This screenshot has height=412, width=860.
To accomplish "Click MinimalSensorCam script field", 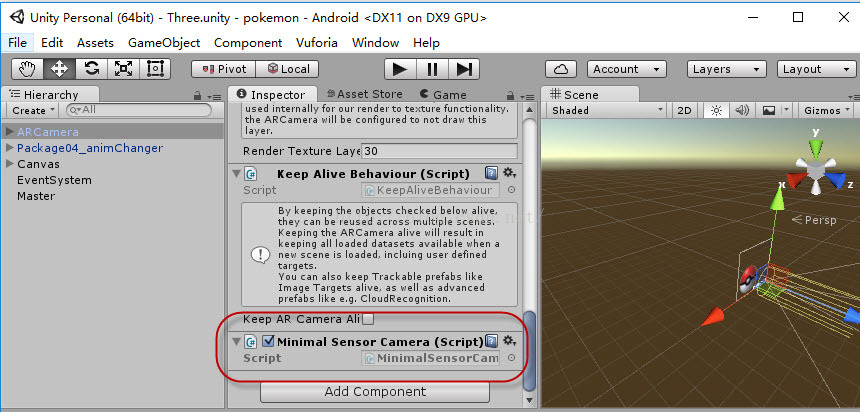I will pyautogui.click(x=431, y=358).
